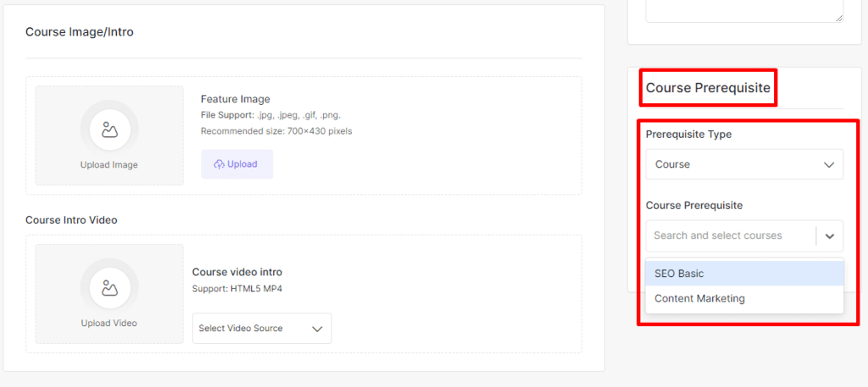Grab the textarea resize handle corner

(x=838, y=17)
